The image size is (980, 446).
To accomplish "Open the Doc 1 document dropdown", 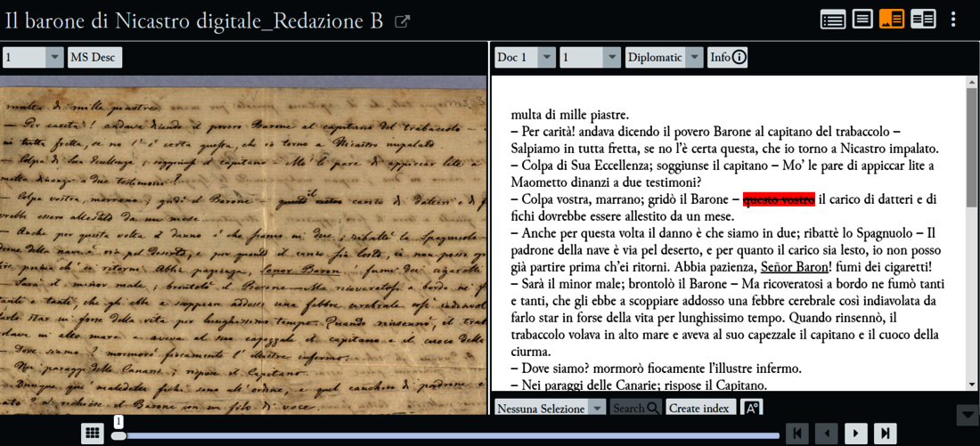I will pos(525,57).
